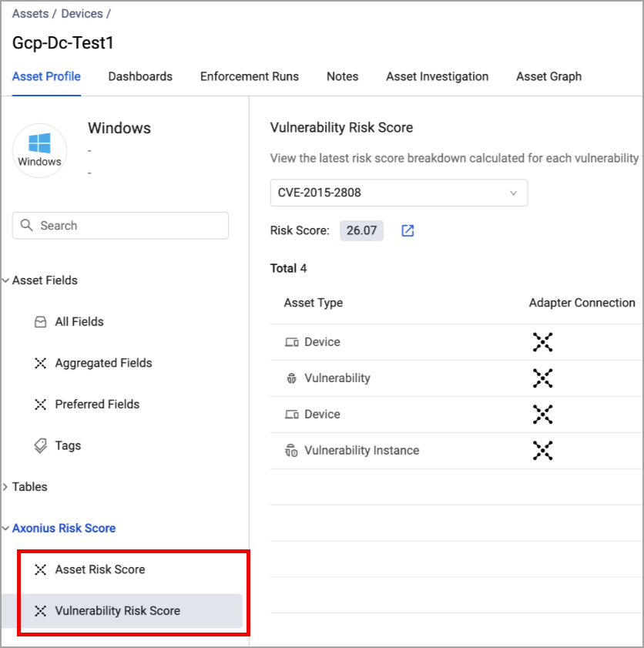Image resolution: width=644 pixels, height=648 pixels.
Task: Switch to the Asset Profile tab
Action: (x=46, y=76)
